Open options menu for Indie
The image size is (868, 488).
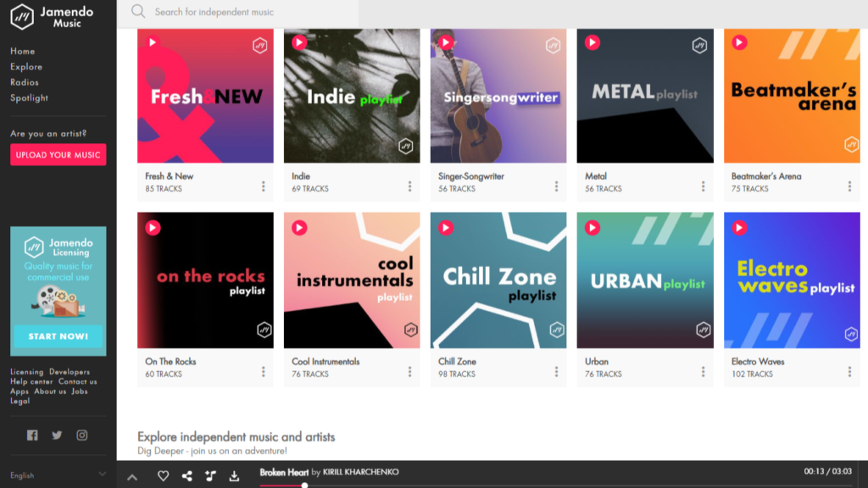coord(409,186)
